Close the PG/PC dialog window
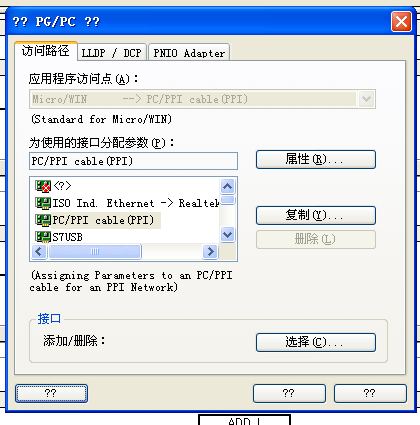The height and width of the screenshot is (425, 420). tap(401, 22)
